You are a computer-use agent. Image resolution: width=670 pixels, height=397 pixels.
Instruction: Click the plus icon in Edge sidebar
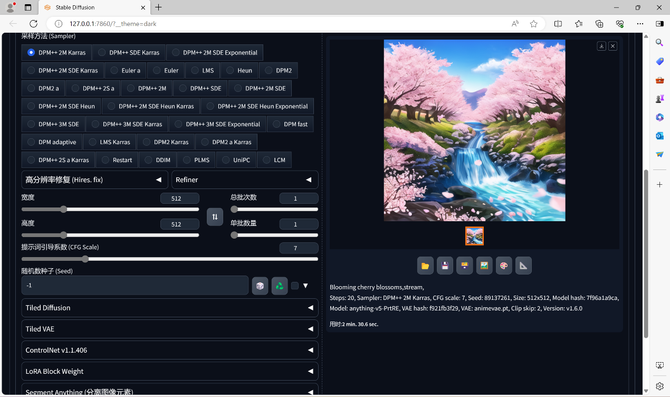coord(659,185)
